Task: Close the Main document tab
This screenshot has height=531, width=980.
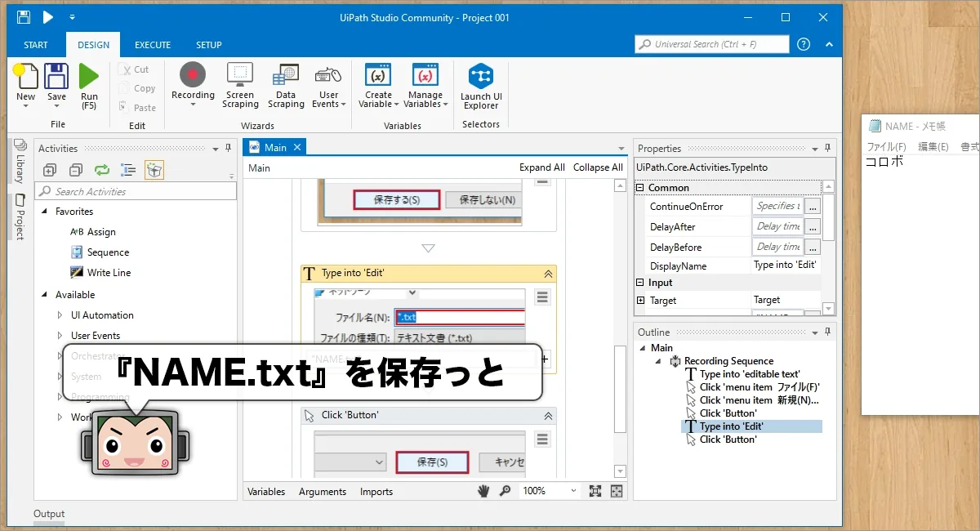Action: tap(297, 147)
